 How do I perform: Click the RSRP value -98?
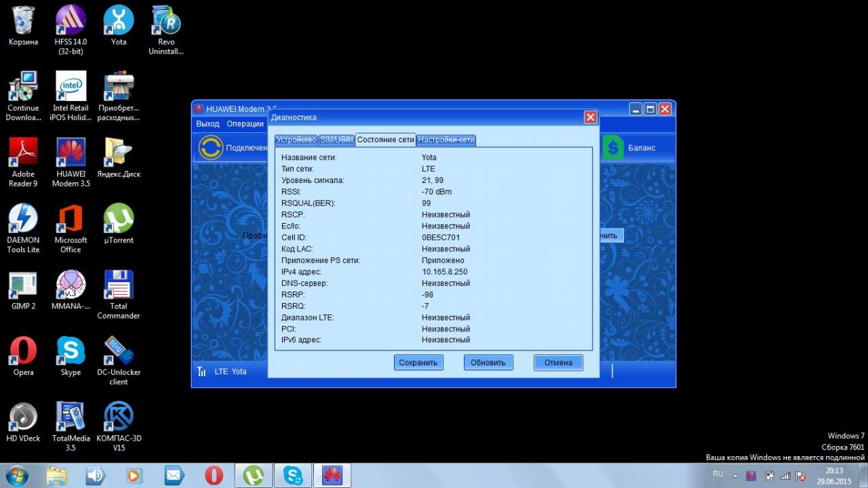point(427,295)
